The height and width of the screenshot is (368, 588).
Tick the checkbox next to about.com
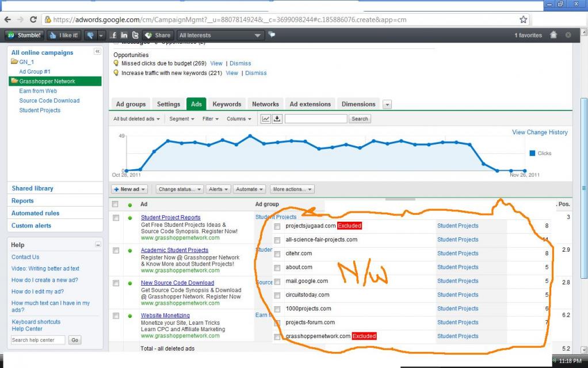click(x=277, y=268)
